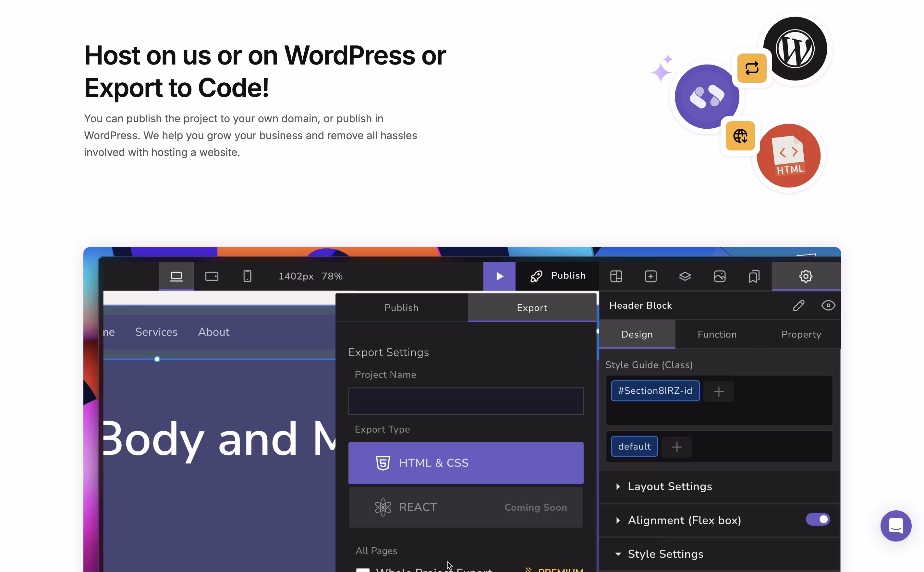The height and width of the screenshot is (572, 924).
Task: Switch to the mobile phone viewport icon
Action: pos(247,276)
